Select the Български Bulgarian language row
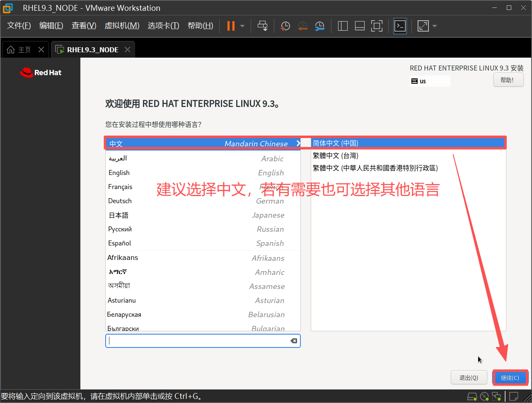This screenshot has height=403, width=532. pos(203,327)
